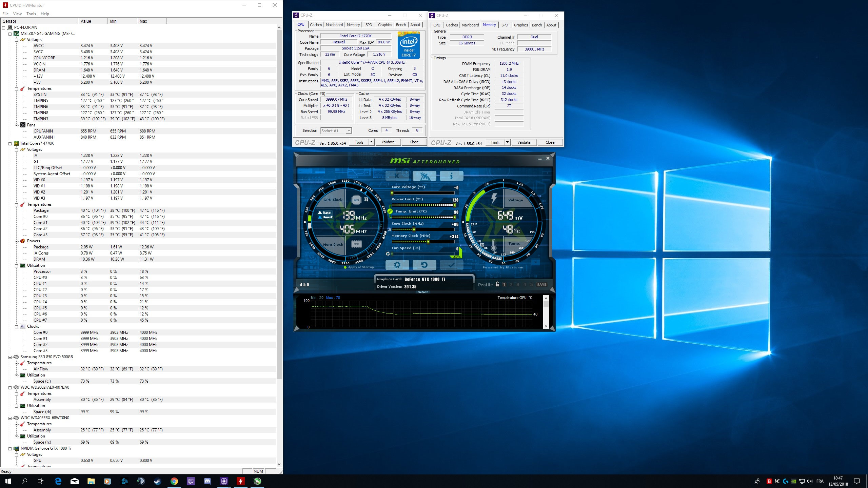The height and width of the screenshot is (488, 868).
Task: Click profile lock padlock icon in Afterburner
Action: [x=497, y=284]
